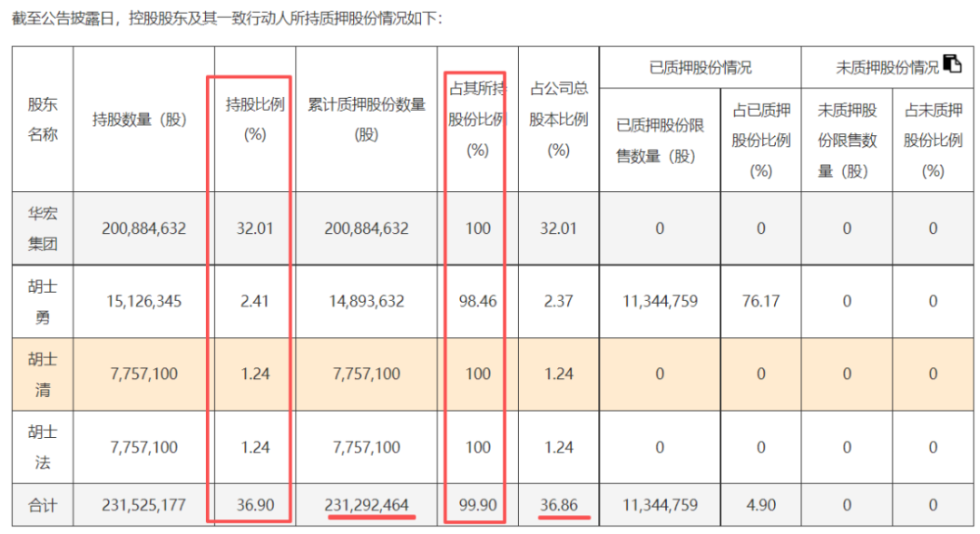Select the 华宏集团 row name cell

(x=43, y=228)
